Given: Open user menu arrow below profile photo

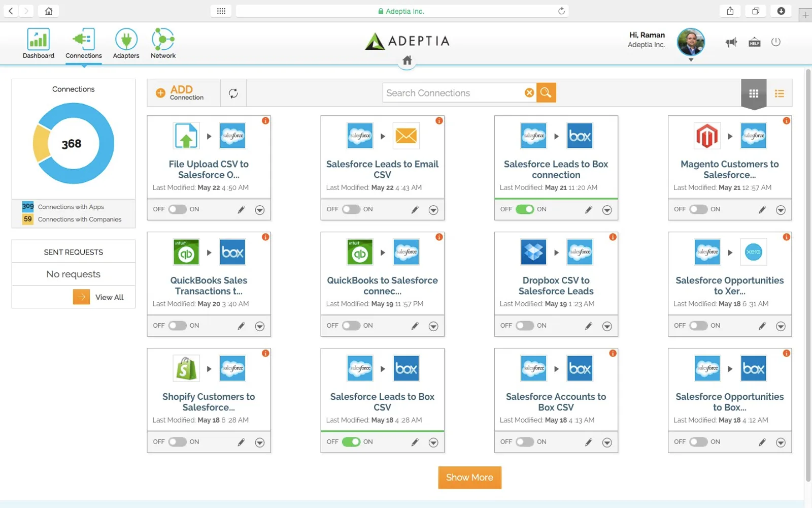Looking at the screenshot, I should (691, 60).
